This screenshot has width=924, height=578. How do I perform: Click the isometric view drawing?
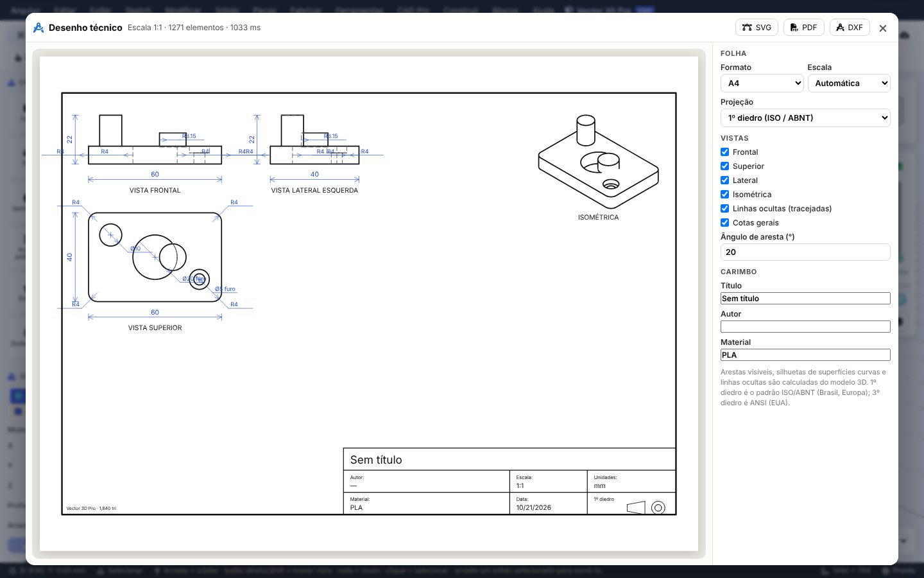(598, 161)
